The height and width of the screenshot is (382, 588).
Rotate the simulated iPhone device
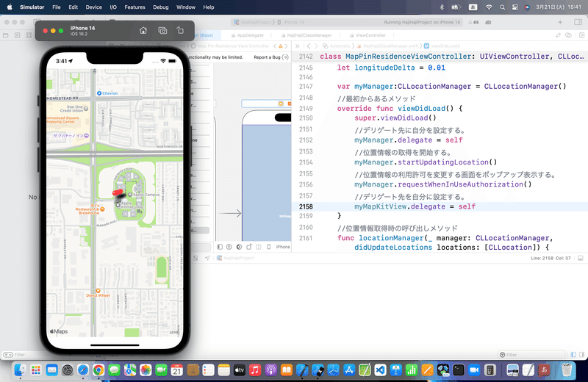click(180, 30)
